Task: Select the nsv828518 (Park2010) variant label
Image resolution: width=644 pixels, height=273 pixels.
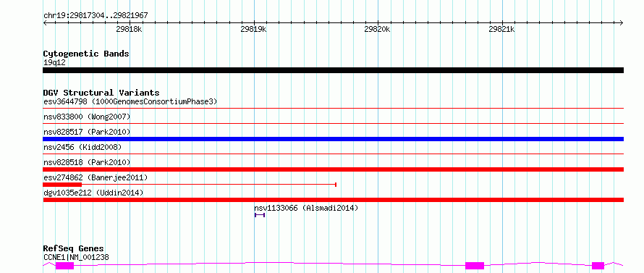Action: [87, 162]
